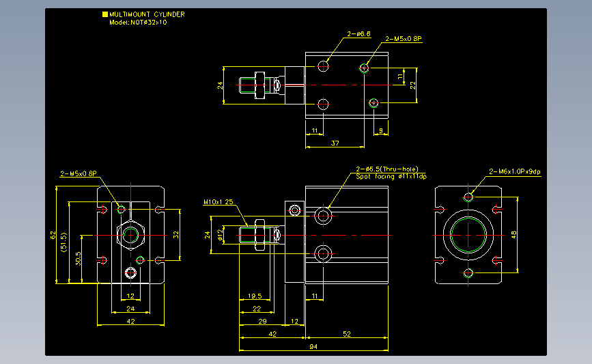
Task: Select the 37 dimension value
Action: point(335,143)
